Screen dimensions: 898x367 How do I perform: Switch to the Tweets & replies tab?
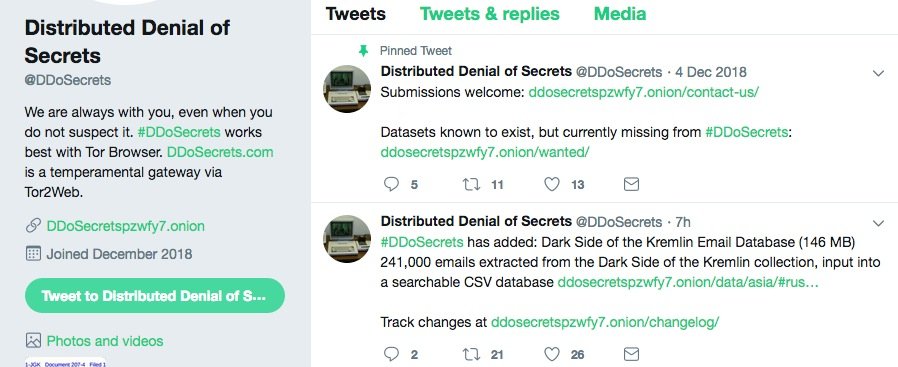point(490,14)
